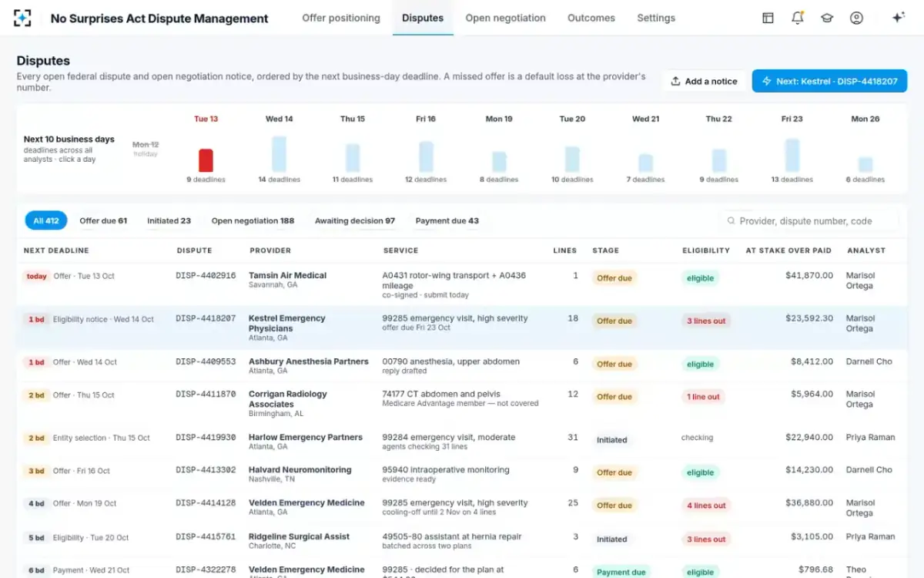
Task: Open dispute DISP-4415761
Action: tap(206, 537)
